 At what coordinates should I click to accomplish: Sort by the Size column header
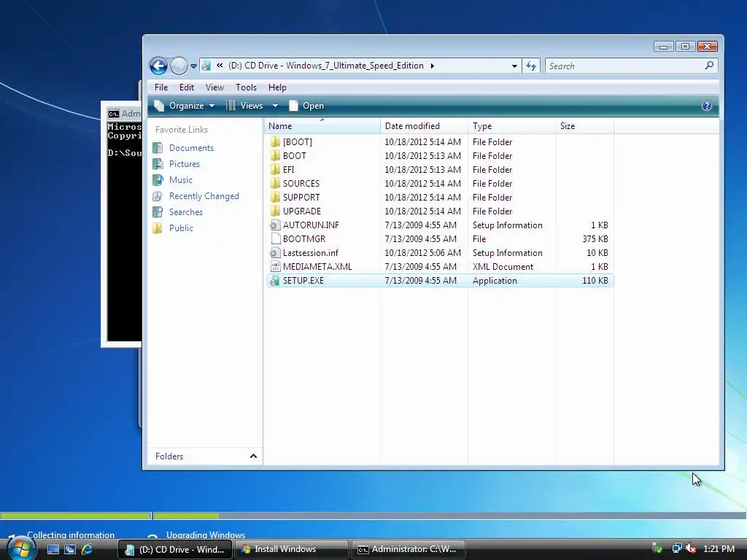point(584,125)
